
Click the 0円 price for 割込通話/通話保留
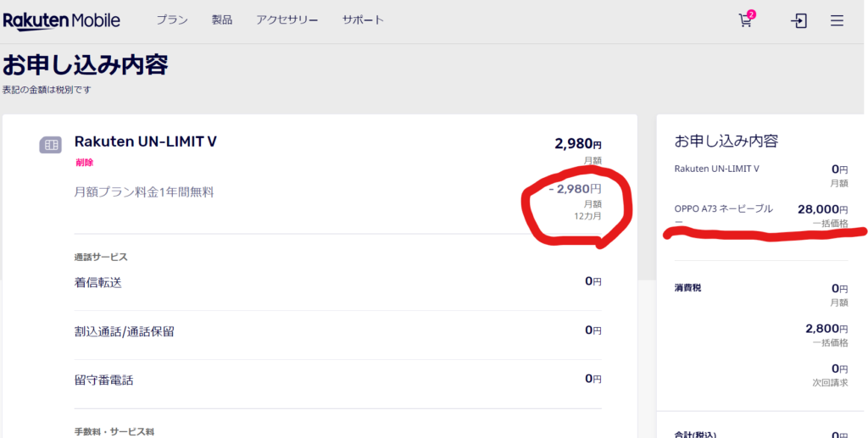point(593,330)
